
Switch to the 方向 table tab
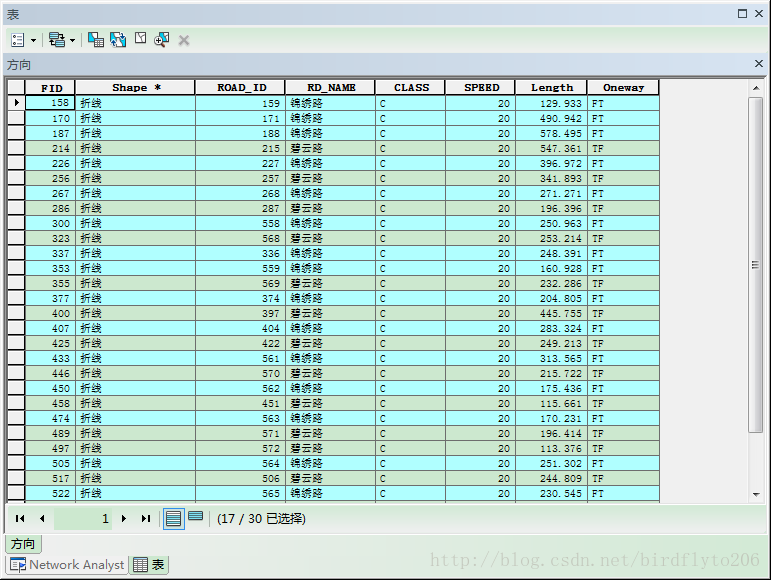(x=23, y=544)
